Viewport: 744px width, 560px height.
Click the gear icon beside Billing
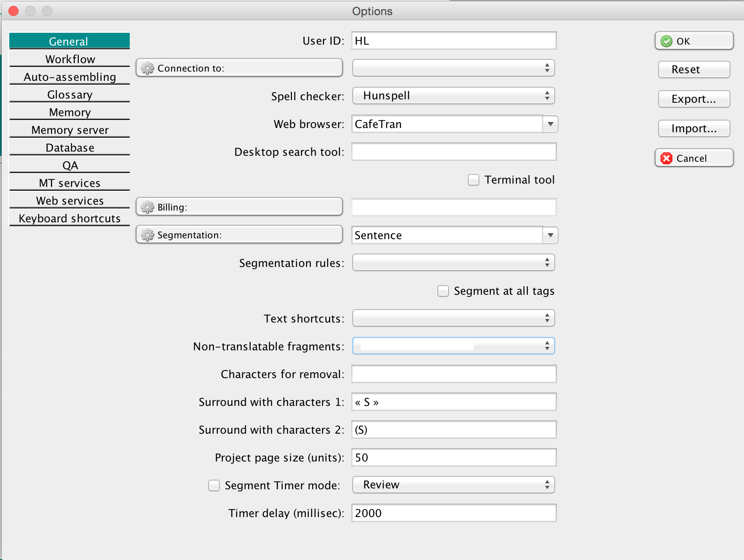(147, 207)
